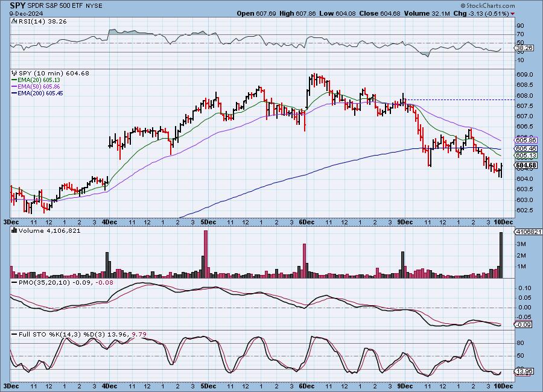Click the 'SPY (10 min) 604.68' legend
The width and height of the screenshot is (543, 392).
[x=54, y=73]
